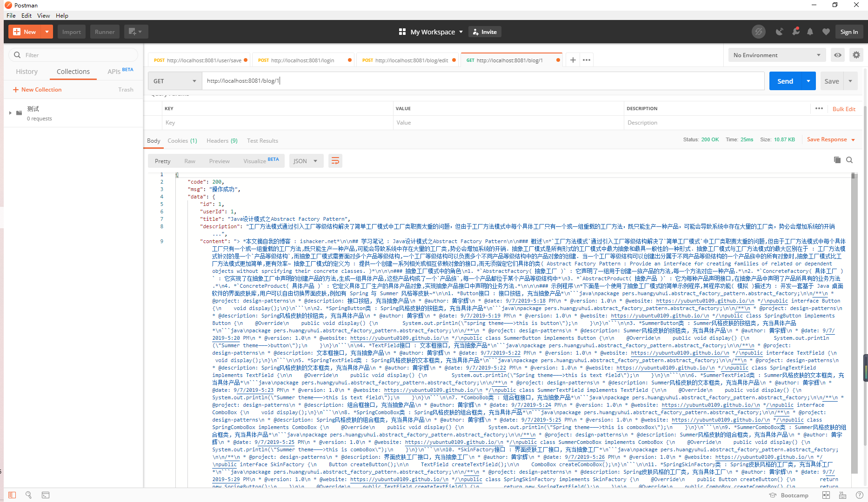Click the Import button
Image resolution: width=868 pixels, height=502 pixels.
[x=71, y=32]
